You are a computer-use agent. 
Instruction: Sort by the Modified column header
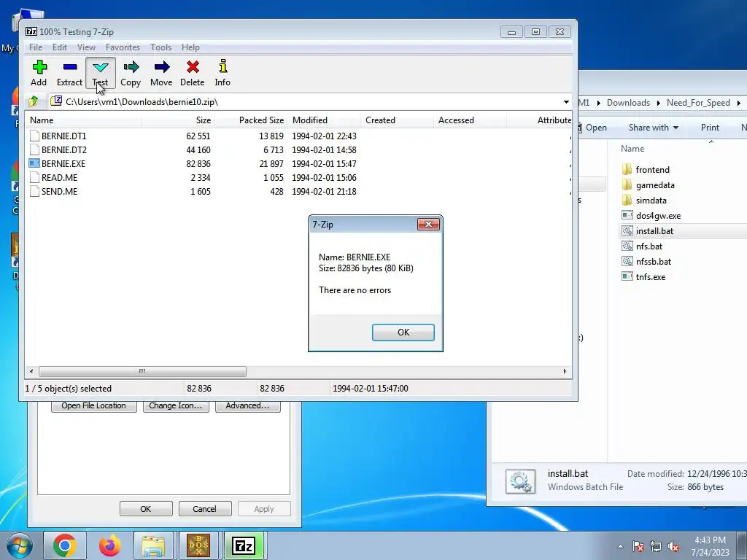point(324,120)
